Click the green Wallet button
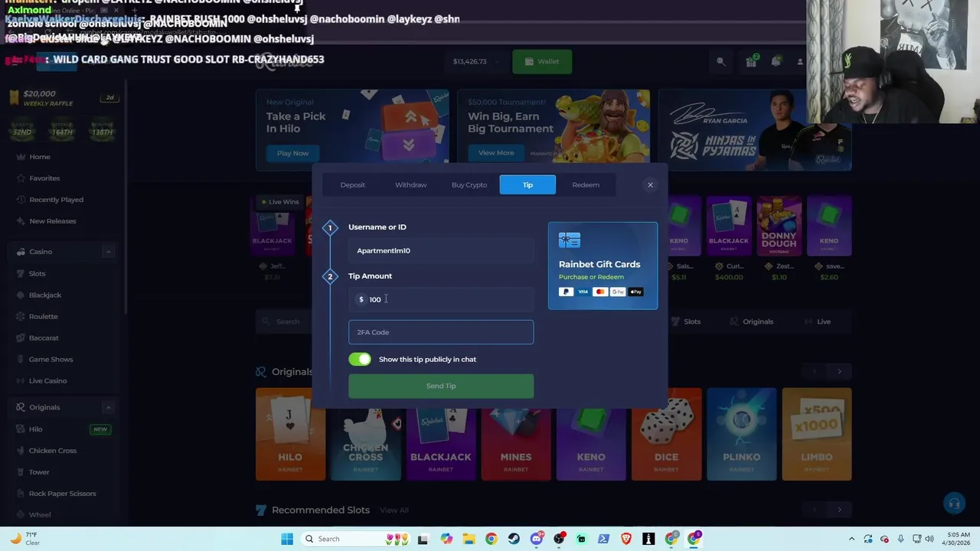The image size is (980, 551). tap(542, 61)
